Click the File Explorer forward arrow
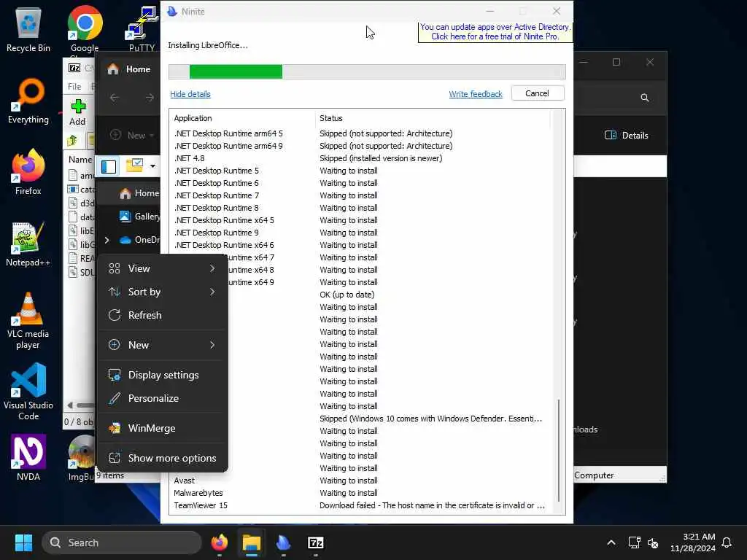The height and width of the screenshot is (560, 747). point(150,98)
